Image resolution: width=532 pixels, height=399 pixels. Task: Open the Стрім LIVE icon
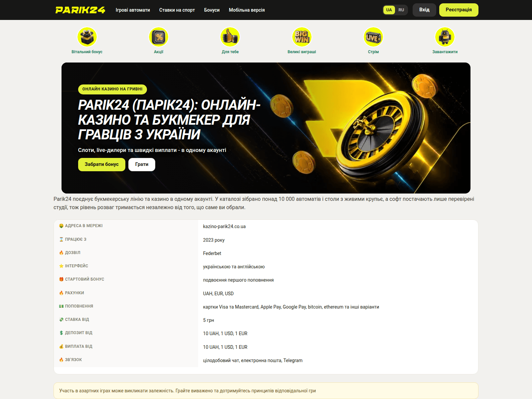pyautogui.click(x=373, y=37)
